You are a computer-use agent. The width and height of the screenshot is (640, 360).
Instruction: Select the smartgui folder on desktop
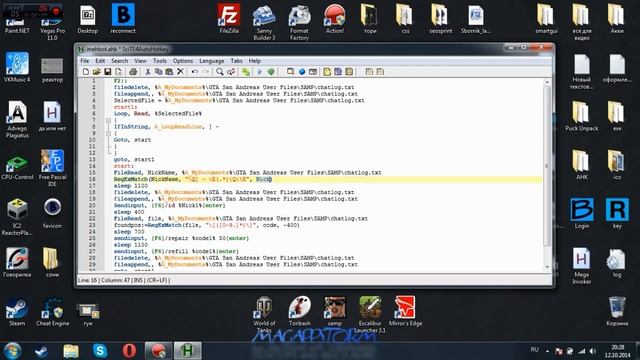tap(547, 18)
